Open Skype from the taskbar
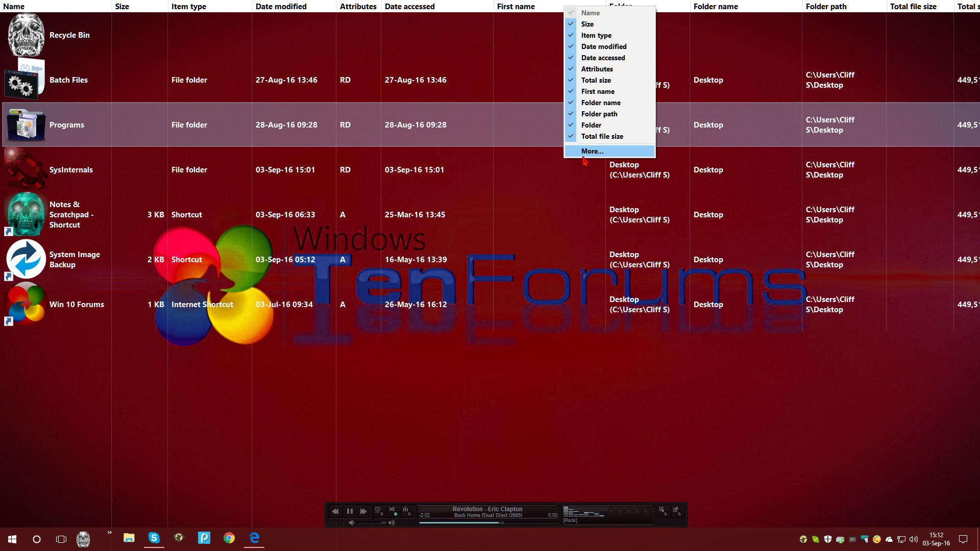 (154, 539)
